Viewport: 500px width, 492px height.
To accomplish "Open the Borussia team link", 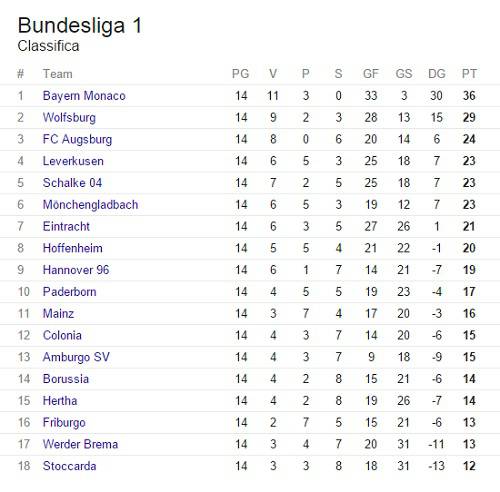I will click(66, 379).
